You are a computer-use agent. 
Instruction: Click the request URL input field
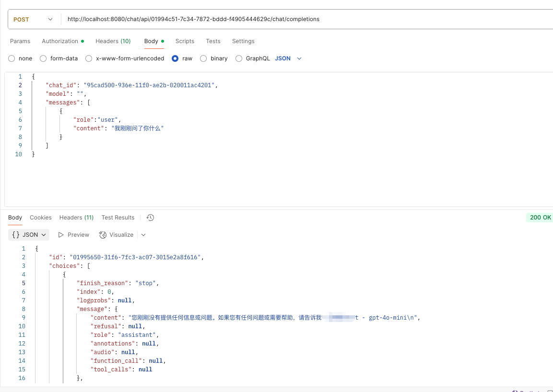[307, 19]
